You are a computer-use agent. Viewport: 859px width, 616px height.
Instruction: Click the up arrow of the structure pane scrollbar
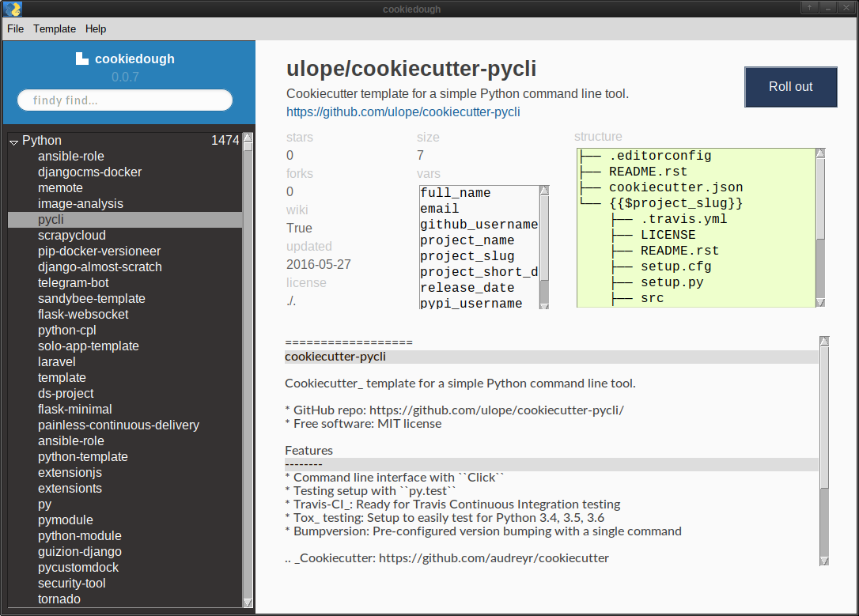(821, 153)
